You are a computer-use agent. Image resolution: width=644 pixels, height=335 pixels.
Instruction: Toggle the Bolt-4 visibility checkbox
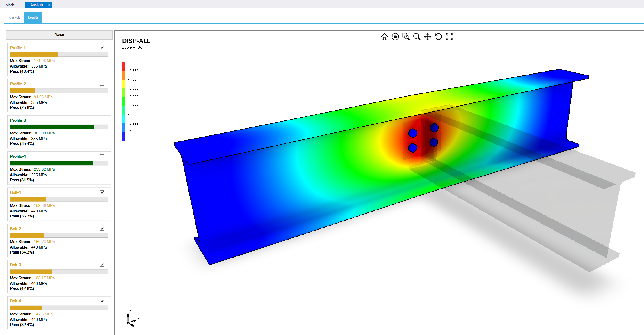pos(102,301)
